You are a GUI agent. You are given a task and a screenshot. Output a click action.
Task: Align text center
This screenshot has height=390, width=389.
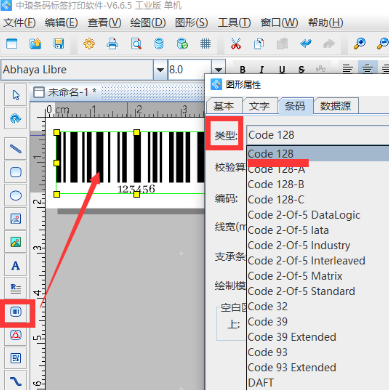[368, 69]
